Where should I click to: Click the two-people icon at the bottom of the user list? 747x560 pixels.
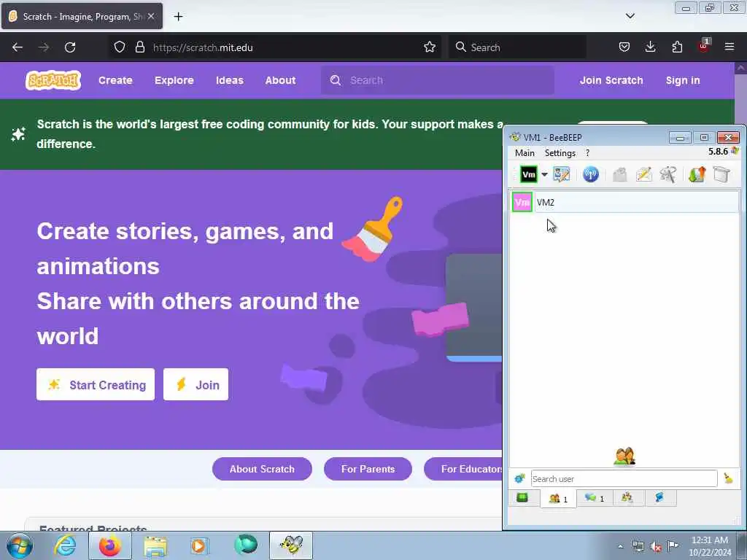(624, 456)
